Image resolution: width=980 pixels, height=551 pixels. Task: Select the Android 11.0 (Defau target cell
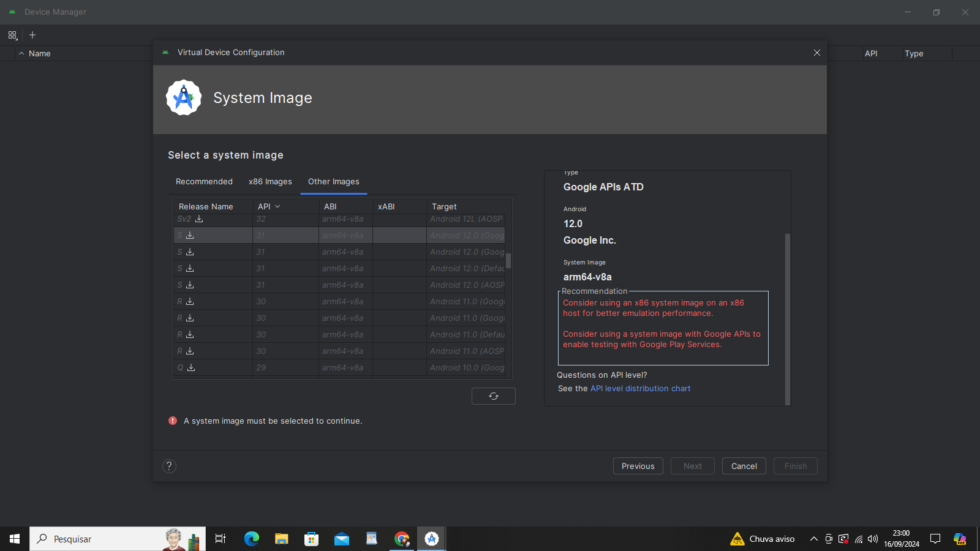coord(467,334)
